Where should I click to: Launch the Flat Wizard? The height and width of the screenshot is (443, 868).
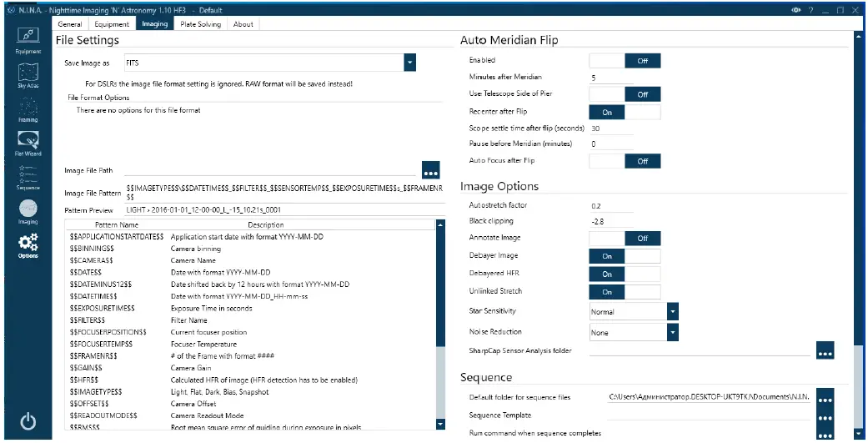28,143
